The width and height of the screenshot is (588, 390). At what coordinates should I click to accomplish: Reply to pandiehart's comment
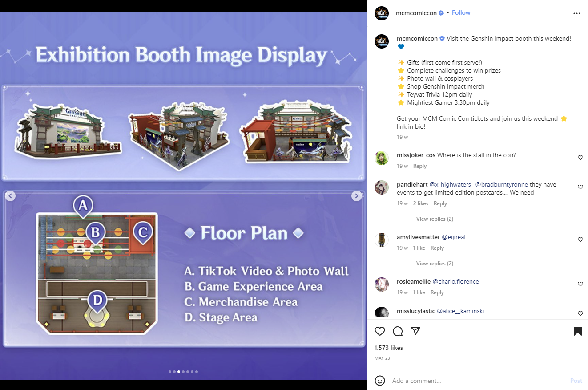[x=440, y=203]
